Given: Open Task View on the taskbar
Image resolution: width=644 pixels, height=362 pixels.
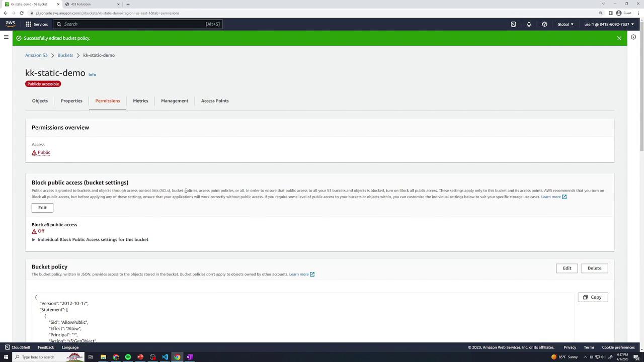Looking at the screenshot, I should [91, 357].
